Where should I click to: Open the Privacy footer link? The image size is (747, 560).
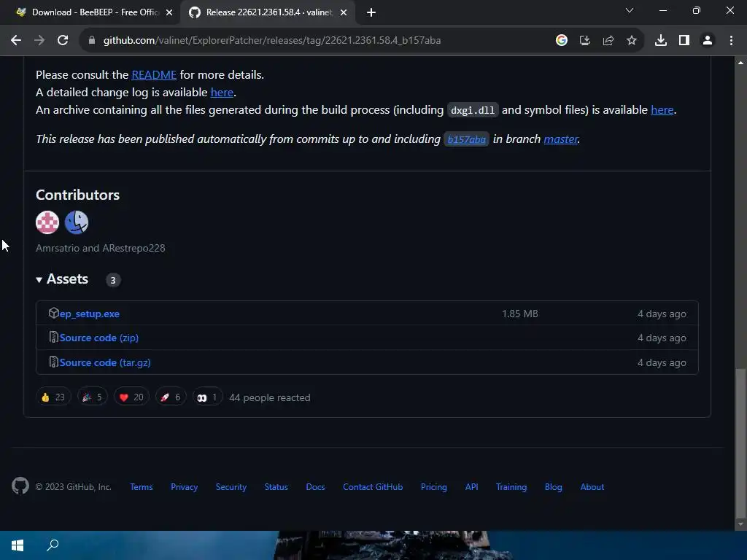coord(185,487)
